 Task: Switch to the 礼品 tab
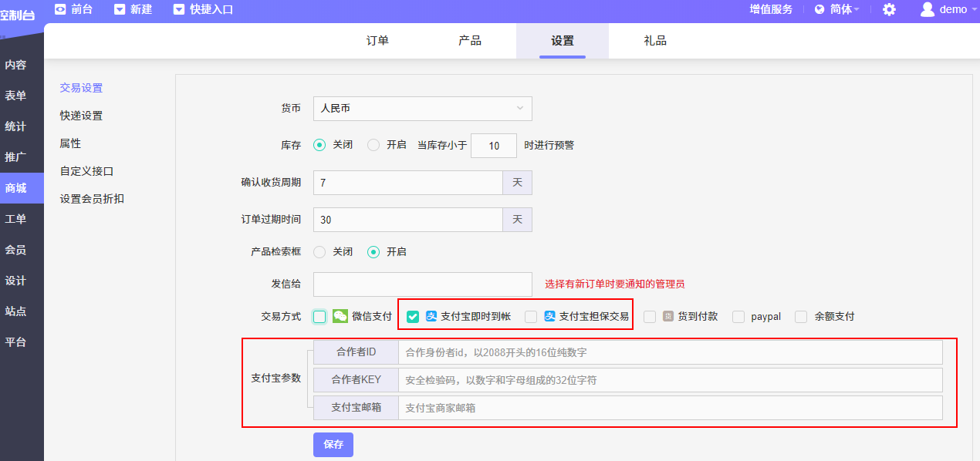click(655, 41)
